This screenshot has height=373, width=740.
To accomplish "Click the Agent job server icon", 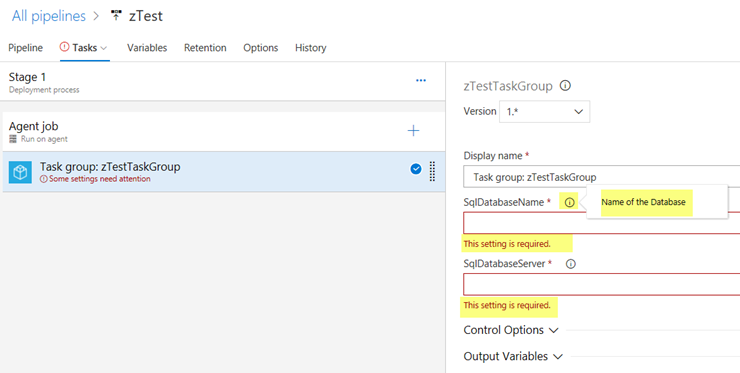I will (13, 139).
